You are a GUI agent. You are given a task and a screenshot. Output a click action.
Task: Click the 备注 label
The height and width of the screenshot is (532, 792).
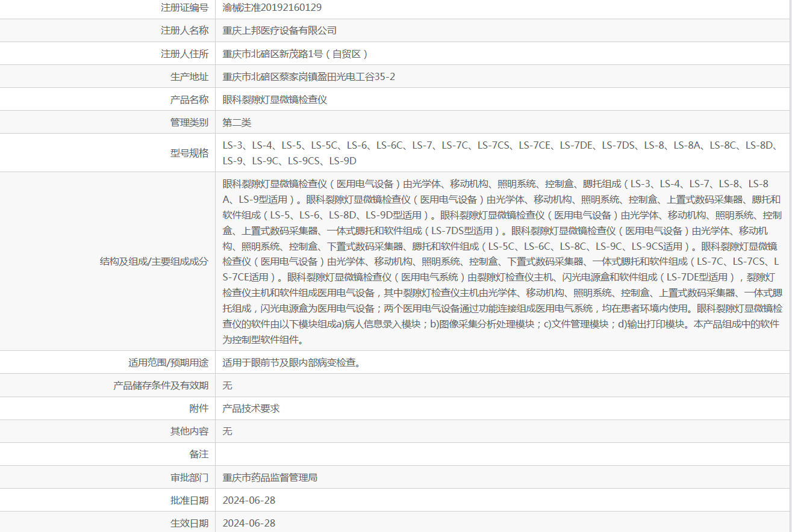[199, 454]
